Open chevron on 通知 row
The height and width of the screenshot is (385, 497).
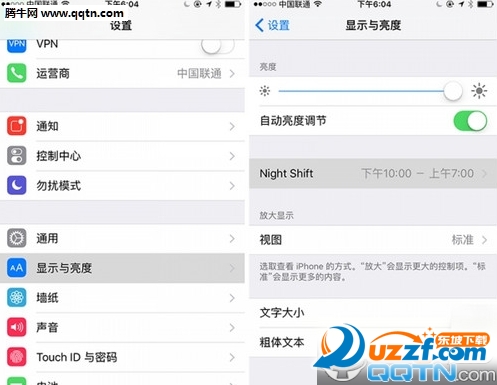click(x=232, y=126)
